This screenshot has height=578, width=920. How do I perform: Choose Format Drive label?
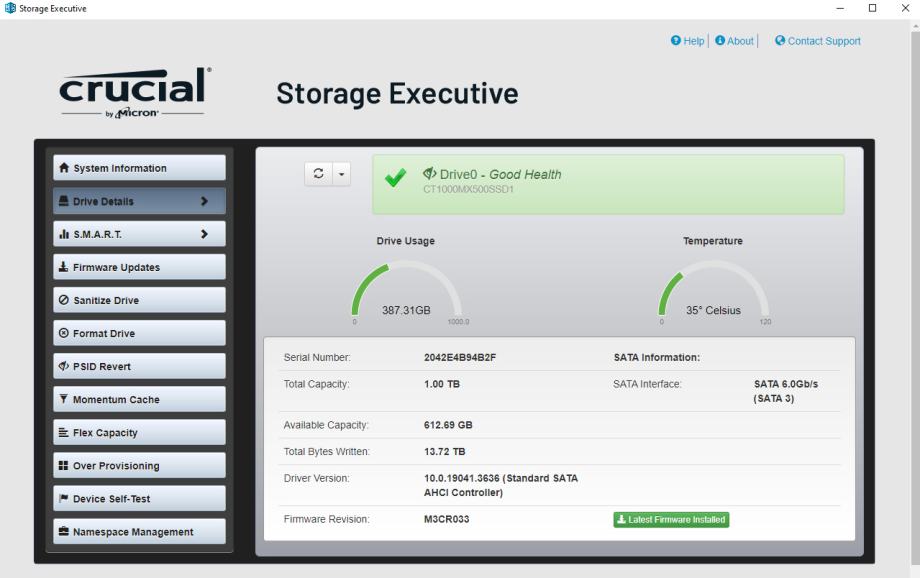pos(104,333)
